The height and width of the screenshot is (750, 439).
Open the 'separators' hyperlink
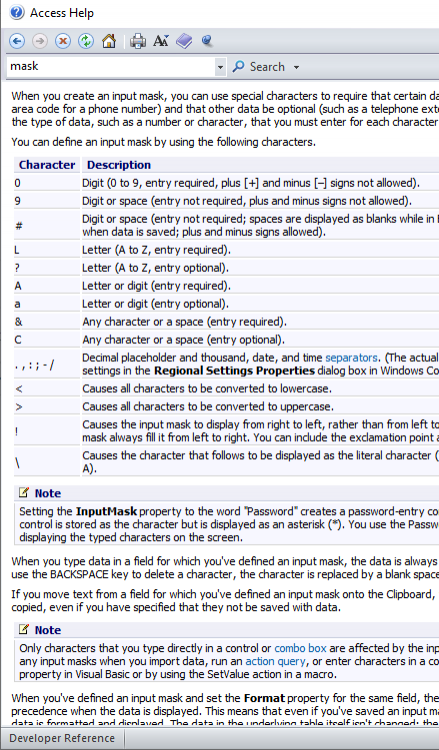pyautogui.click(x=351, y=358)
